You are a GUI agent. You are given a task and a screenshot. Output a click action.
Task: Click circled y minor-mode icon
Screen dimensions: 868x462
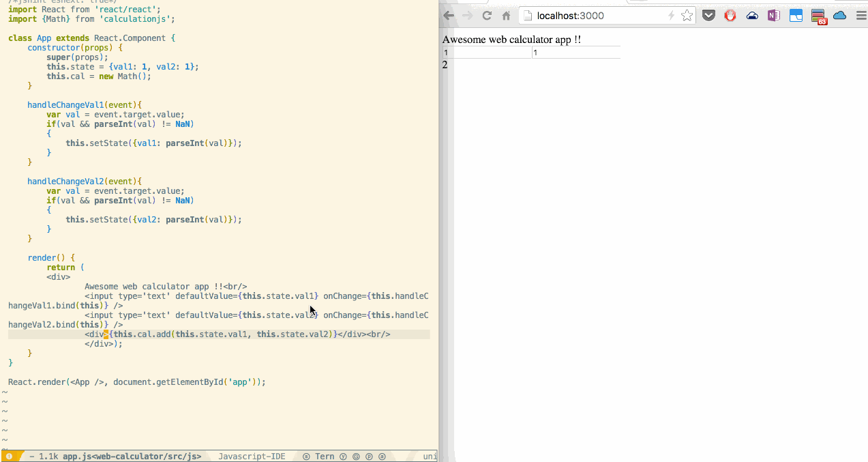point(343,457)
